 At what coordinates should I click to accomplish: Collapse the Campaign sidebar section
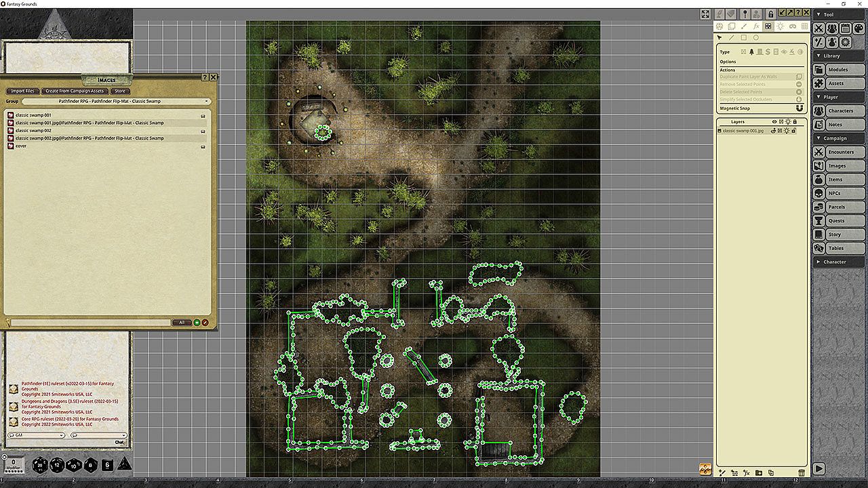(x=840, y=138)
